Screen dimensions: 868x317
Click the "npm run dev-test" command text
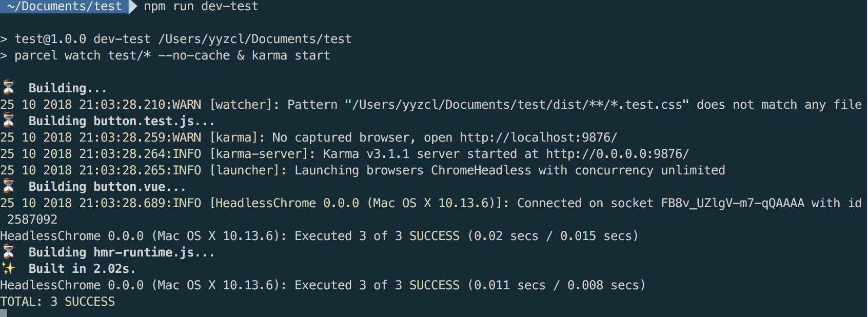pos(201,7)
